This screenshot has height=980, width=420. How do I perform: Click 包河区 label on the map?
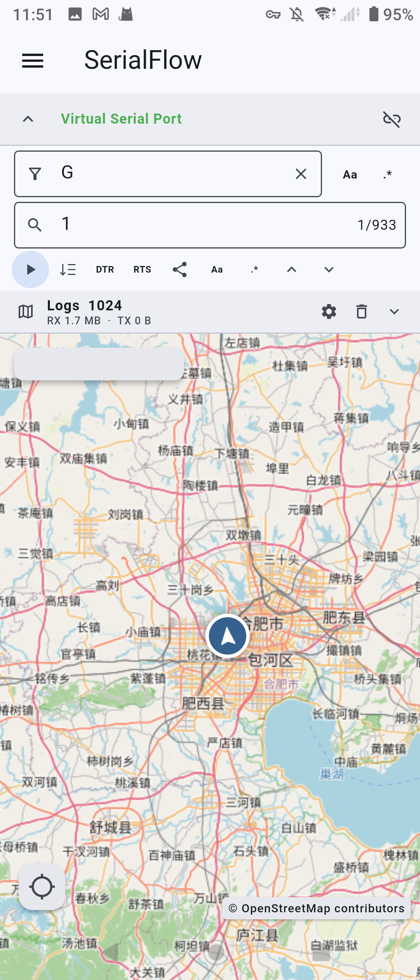271,660
